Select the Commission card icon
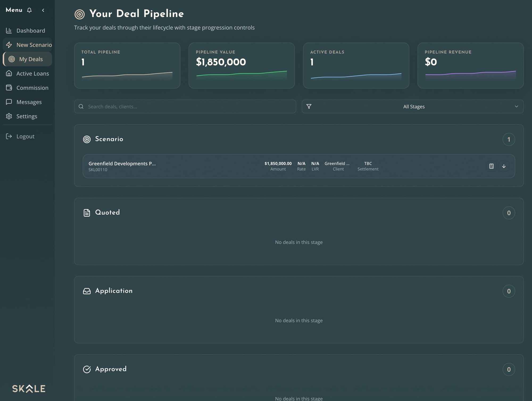This screenshot has height=401, width=532. [x=9, y=88]
